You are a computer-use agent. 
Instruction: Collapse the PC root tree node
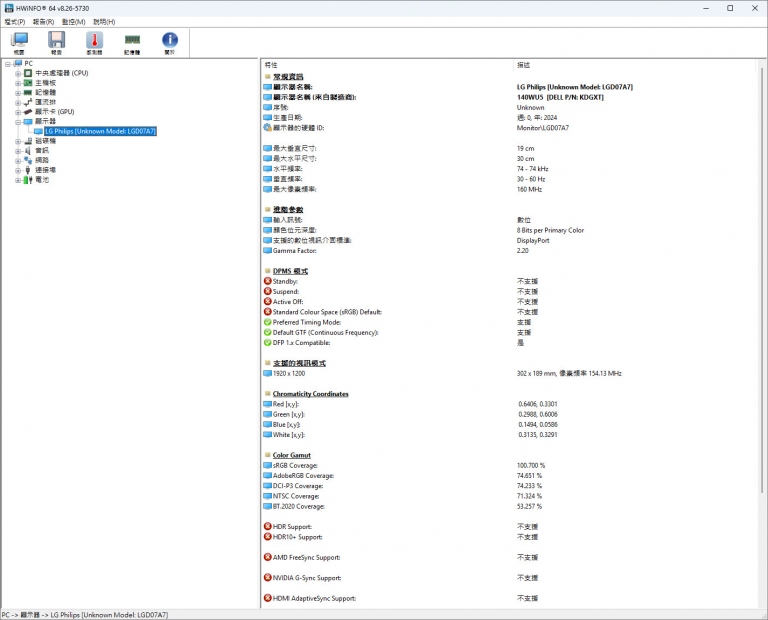point(8,64)
